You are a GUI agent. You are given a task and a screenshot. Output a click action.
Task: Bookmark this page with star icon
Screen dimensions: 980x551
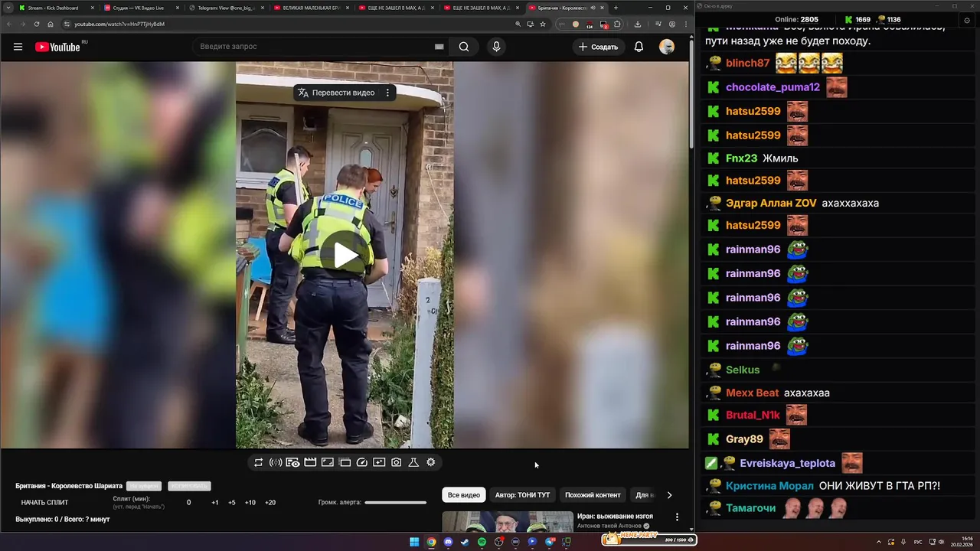coord(543,24)
